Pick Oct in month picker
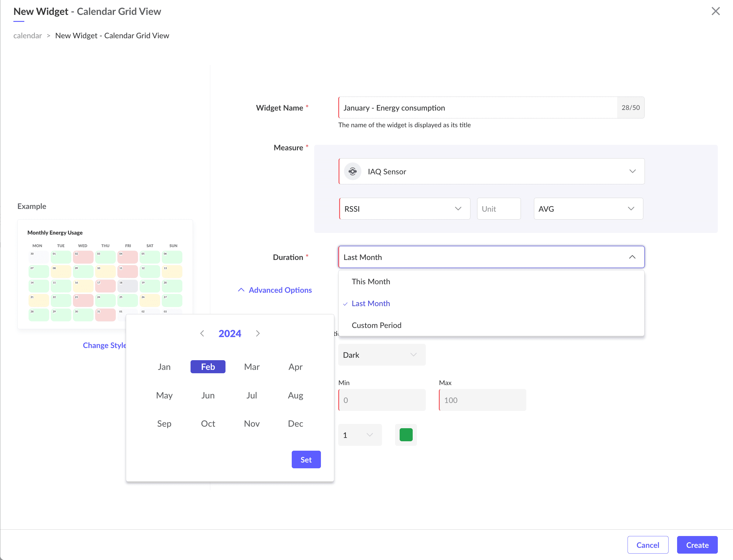Screen dimensions: 733x560 tap(208, 423)
